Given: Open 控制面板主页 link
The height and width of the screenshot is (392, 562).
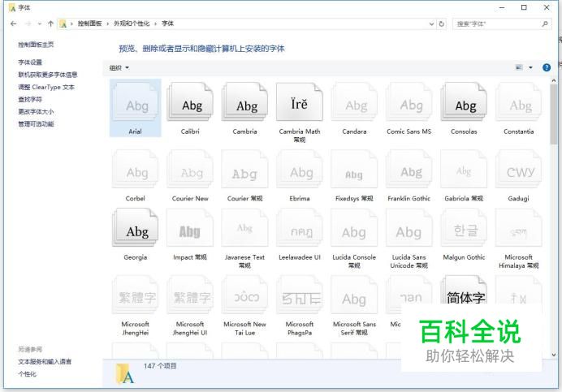Looking at the screenshot, I should pos(36,45).
